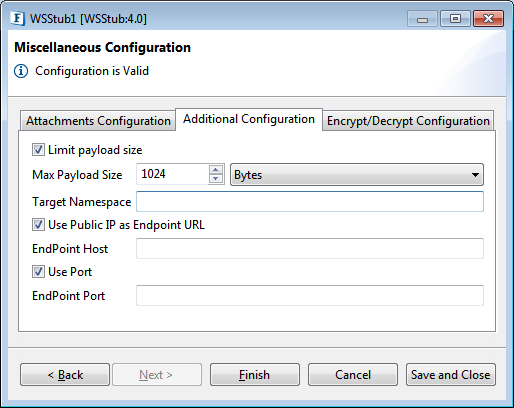The image size is (514, 408).
Task: Cancel the configuration dialog
Action: click(353, 375)
